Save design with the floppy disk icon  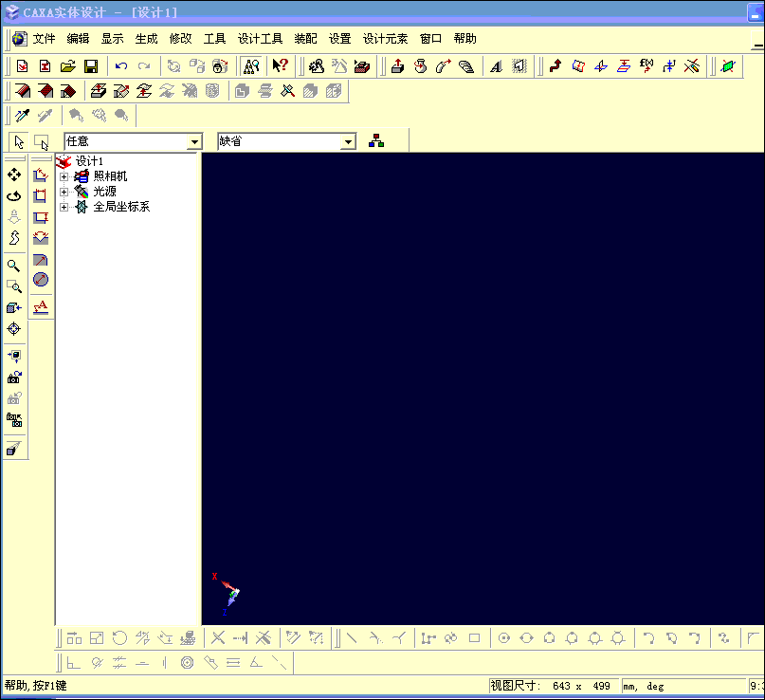(91, 65)
